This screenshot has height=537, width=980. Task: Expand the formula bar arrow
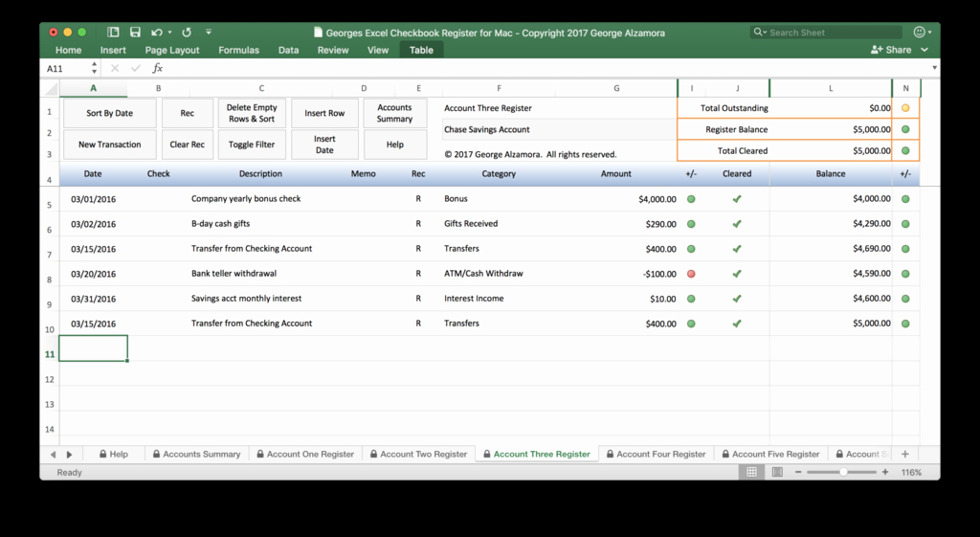(934, 68)
